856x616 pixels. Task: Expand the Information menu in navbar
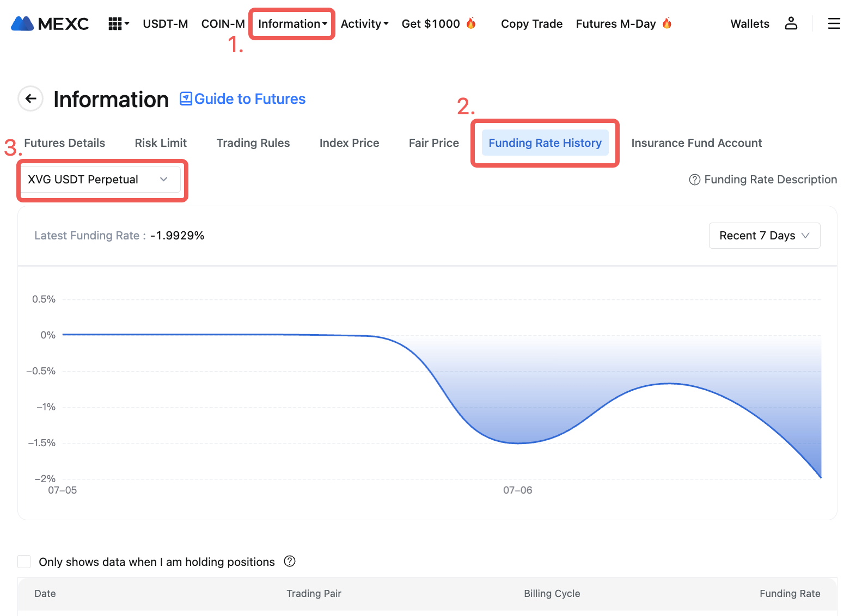292,24
